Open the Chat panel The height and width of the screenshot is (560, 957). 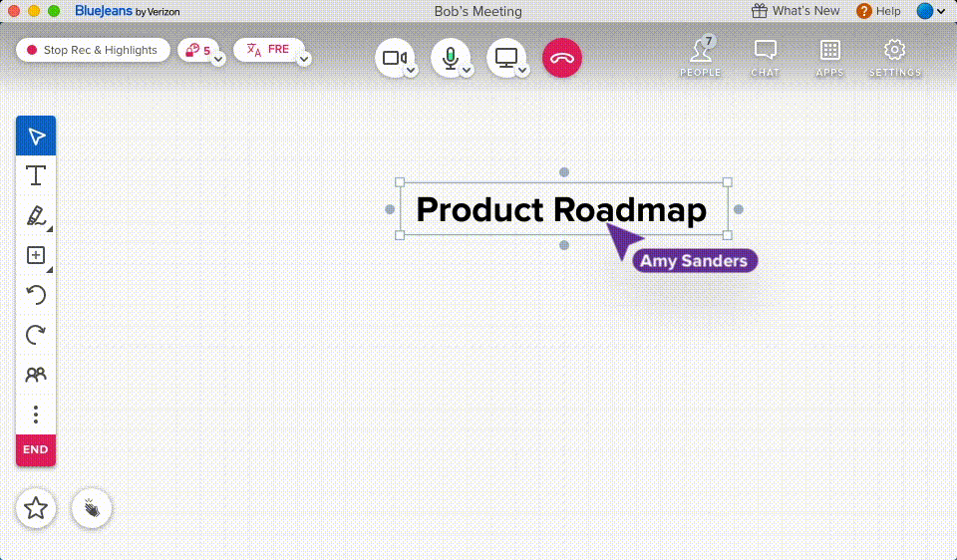[x=766, y=58]
